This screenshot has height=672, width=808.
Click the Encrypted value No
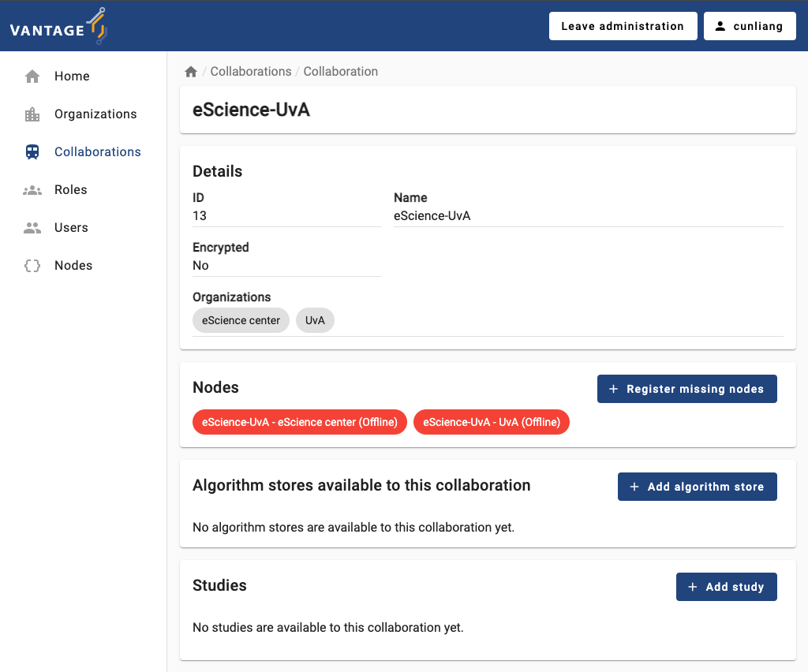201,266
